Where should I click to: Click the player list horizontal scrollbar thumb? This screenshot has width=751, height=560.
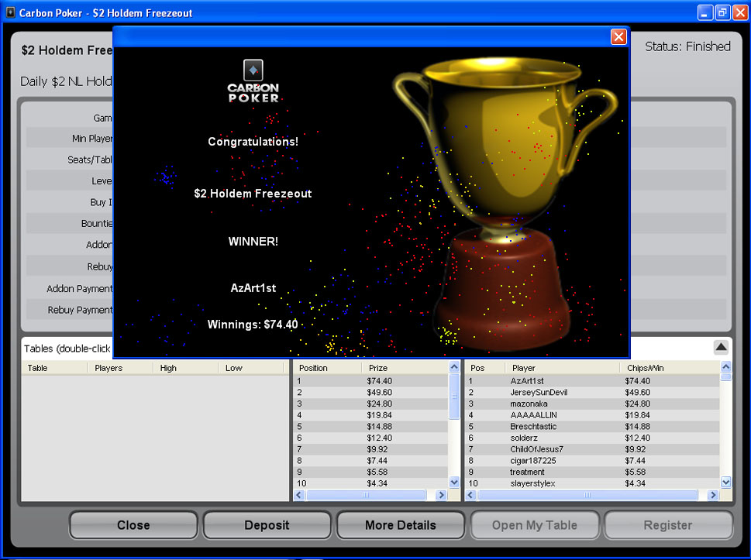pyautogui.click(x=587, y=495)
